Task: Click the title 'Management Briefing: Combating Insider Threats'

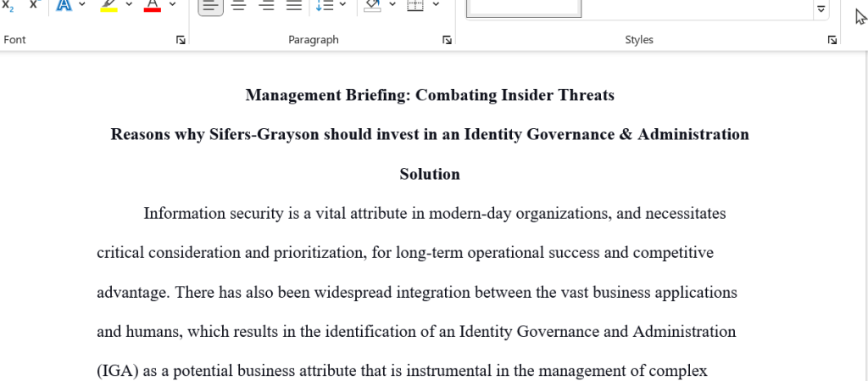Action: [x=430, y=95]
